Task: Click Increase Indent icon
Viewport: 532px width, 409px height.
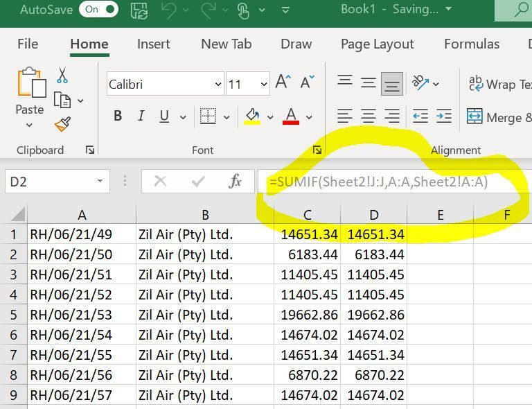Action: point(444,116)
